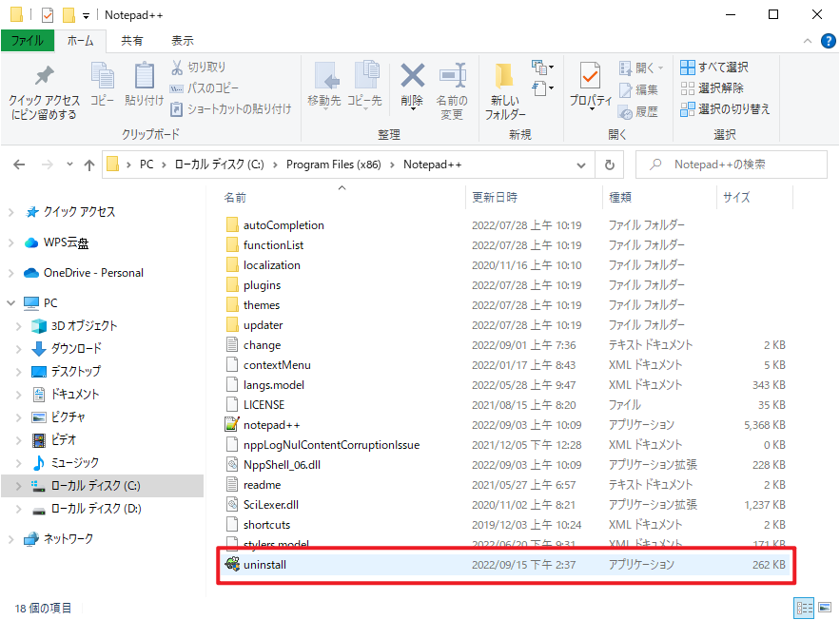The image size is (840, 620).
Task: Click the Cut (切り取り) scissors icon
Action: [x=177, y=68]
